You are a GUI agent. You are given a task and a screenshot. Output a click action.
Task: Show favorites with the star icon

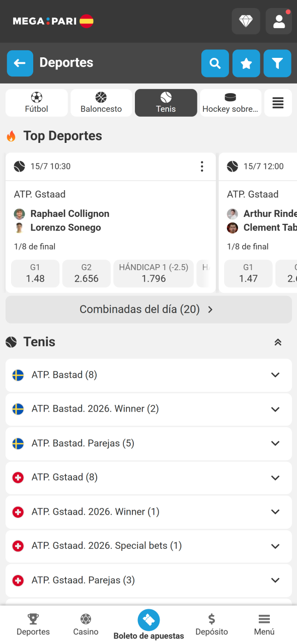click(246, 63)
